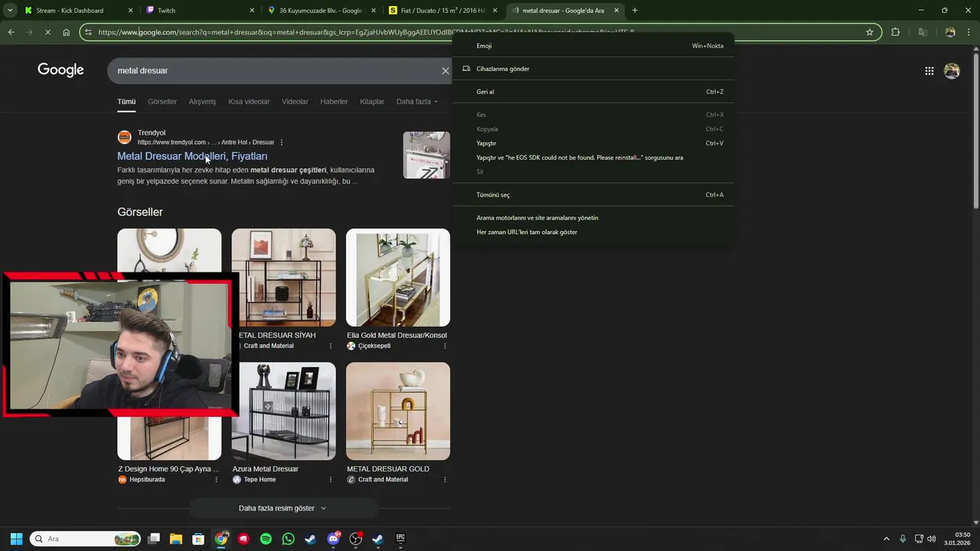
Task: Select the Haberler search filter
Action: pos(334,101)
